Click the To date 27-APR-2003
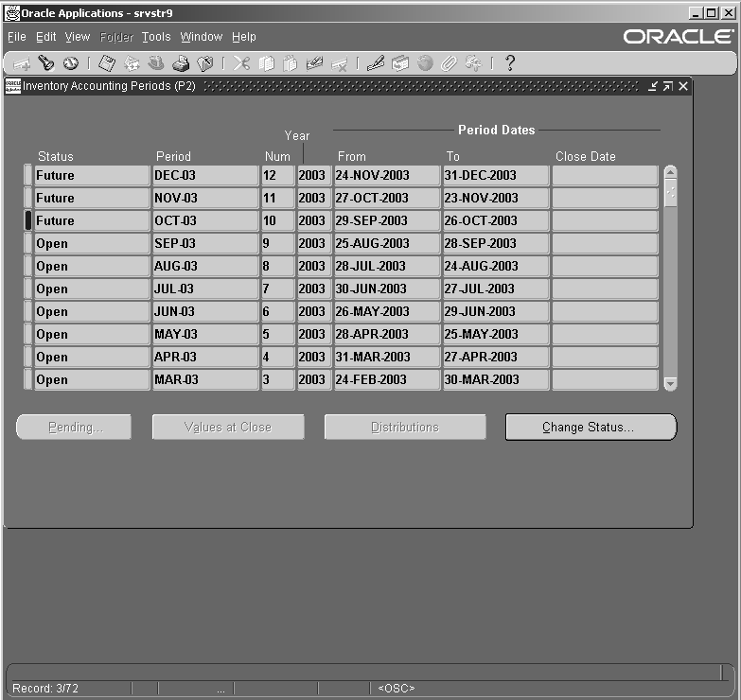The height and width of the screenshot is (700, 741). point(495,357)
